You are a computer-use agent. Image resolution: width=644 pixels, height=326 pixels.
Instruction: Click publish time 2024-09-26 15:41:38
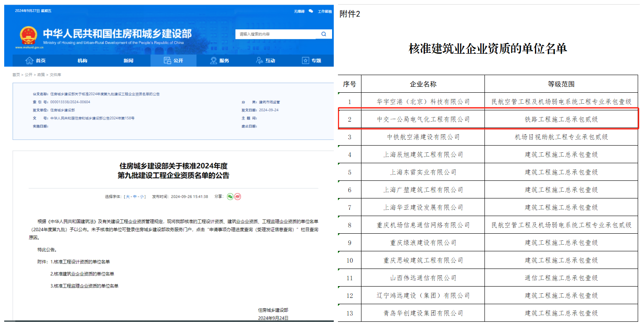click(x=189, y=196)
